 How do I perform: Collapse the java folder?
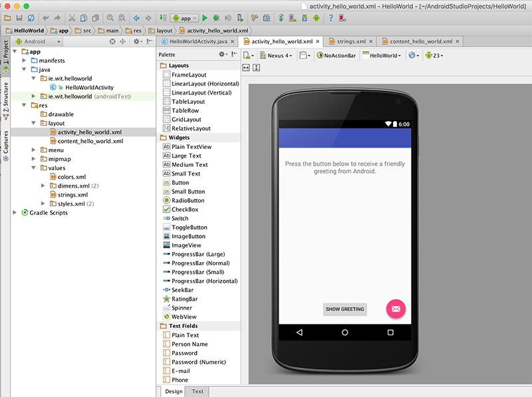[x=24, y=69]
